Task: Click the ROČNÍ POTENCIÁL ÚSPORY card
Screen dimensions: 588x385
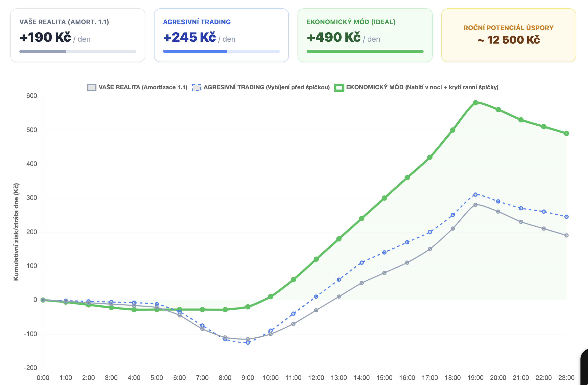Action: (x=508, y=35)
